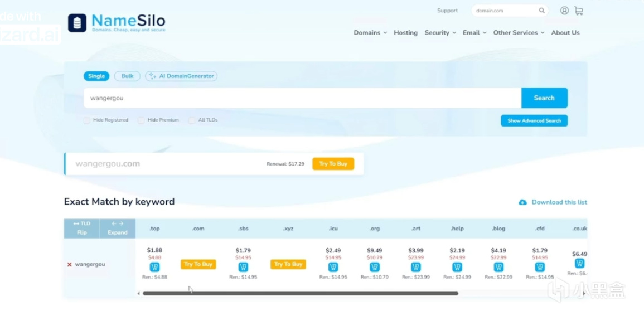This screenshot has width=644, height=311.
Task: Click Download this list link
Action: 559,202
